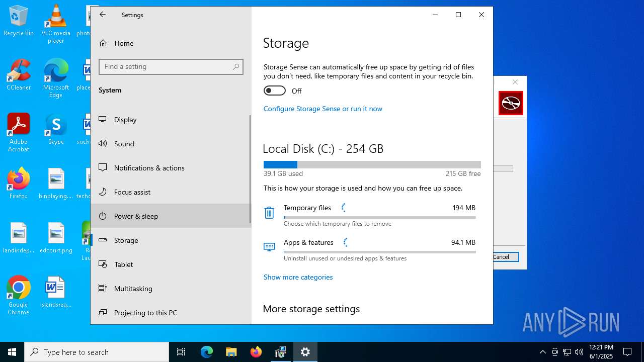
Task: Go to Settings Home
Action: coord(170,43)
